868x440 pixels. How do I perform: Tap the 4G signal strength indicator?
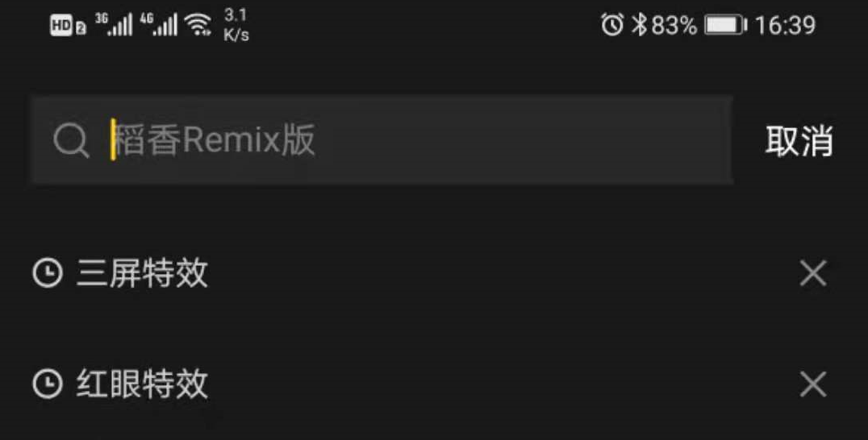(x=158, y=25)
